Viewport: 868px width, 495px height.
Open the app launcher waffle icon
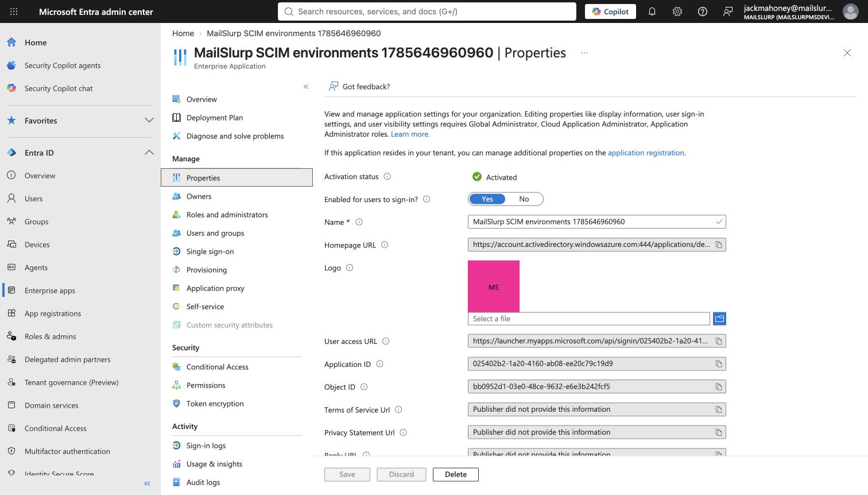[x=14, y=11]
